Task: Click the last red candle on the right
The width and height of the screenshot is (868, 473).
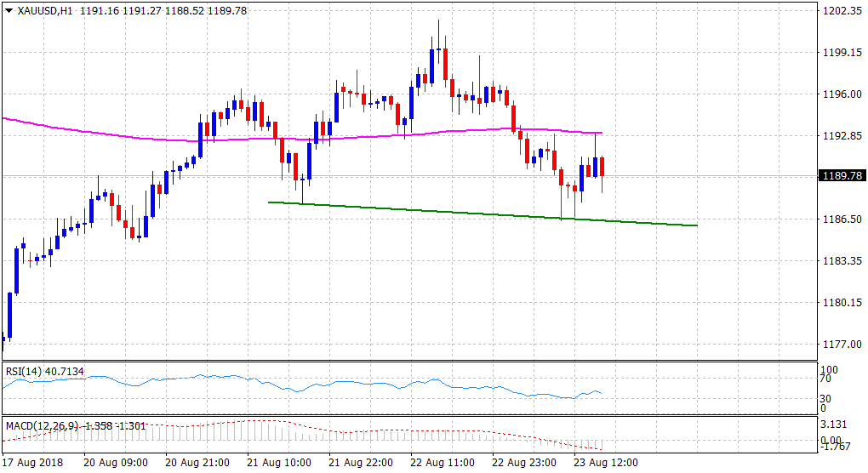Action: (x=602, y=166)
